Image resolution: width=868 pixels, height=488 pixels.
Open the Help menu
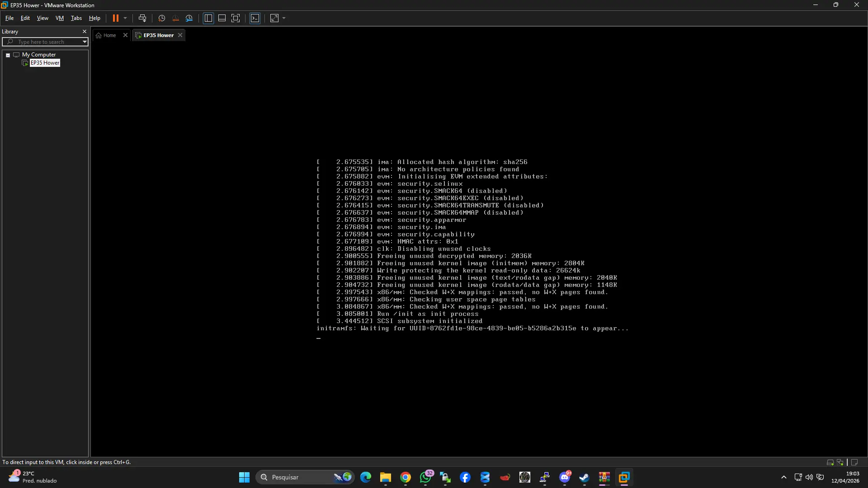click(x=94, y=18)
